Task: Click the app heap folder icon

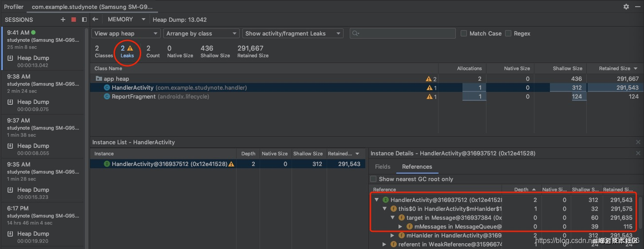Action: tap(99, 79)
